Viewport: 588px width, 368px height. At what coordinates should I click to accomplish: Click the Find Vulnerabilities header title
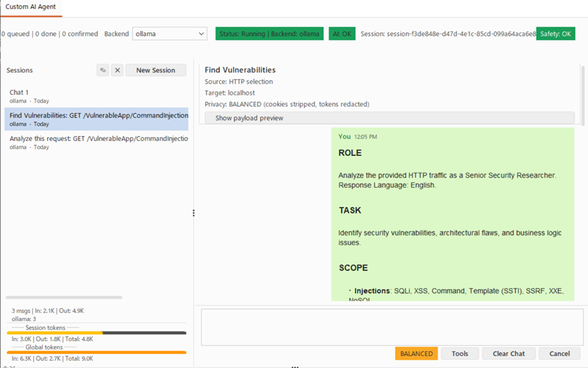pyautogui.click(x=240, y=70)
